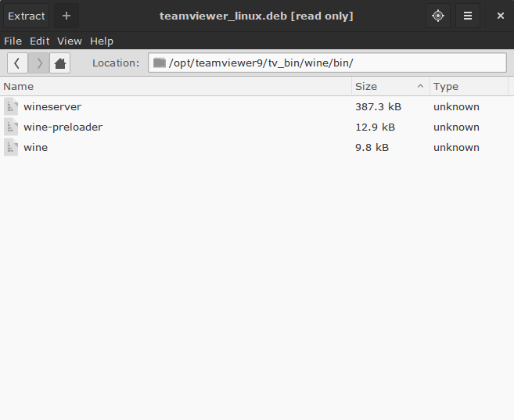Click the 387.3 kB size value
514x420 pixels.
pyautogui.click(x=379, y=107)
